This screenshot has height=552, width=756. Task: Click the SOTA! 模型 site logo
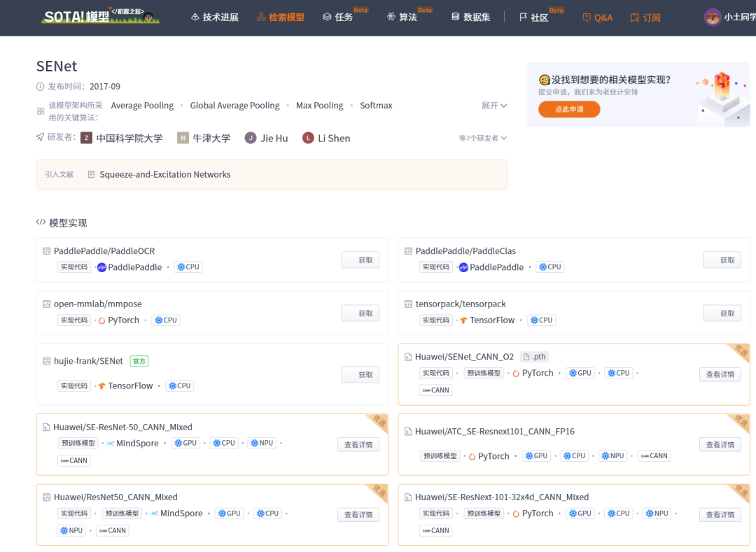(100, 16)
